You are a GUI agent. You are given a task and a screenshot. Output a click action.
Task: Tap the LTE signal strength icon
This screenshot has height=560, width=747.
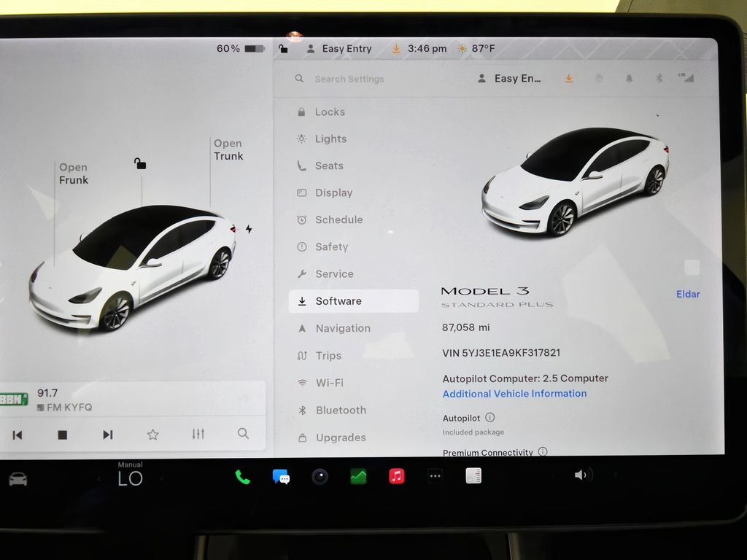[686, 77]
